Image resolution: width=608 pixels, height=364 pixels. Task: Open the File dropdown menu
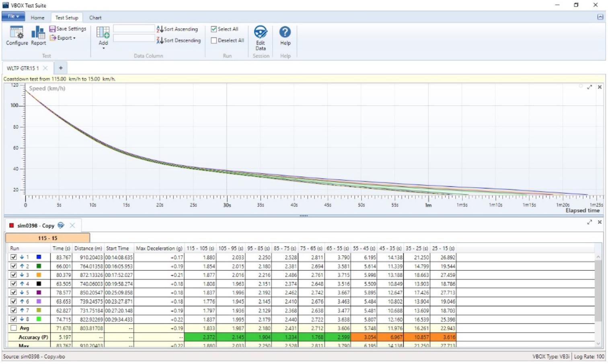[13, 16]
